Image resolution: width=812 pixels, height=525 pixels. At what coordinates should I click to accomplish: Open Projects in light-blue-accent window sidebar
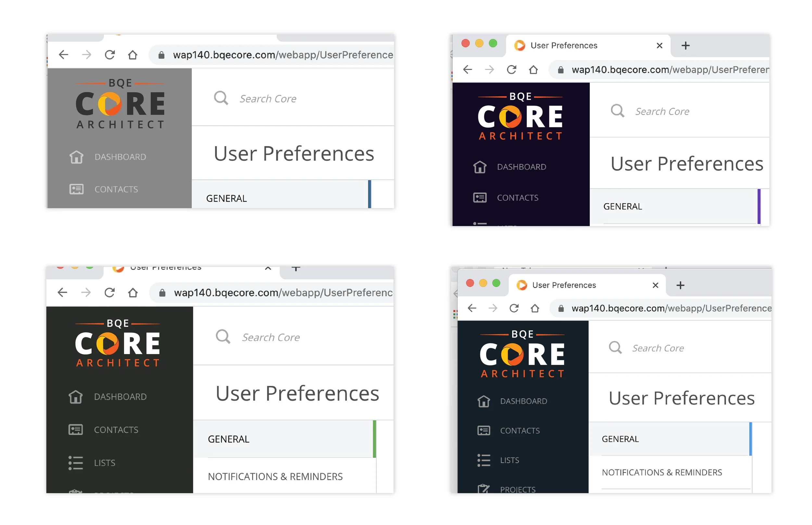(x=506, y=489)
